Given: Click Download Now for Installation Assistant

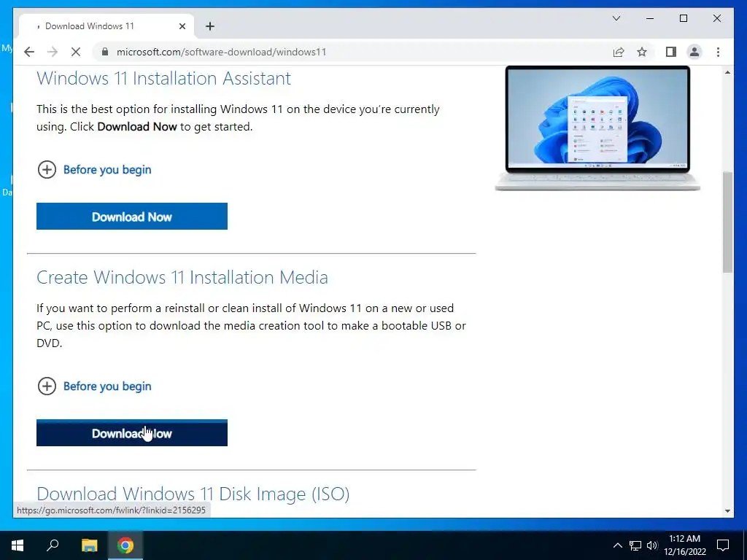Looking at the screenshot, I should coord(132,216).
